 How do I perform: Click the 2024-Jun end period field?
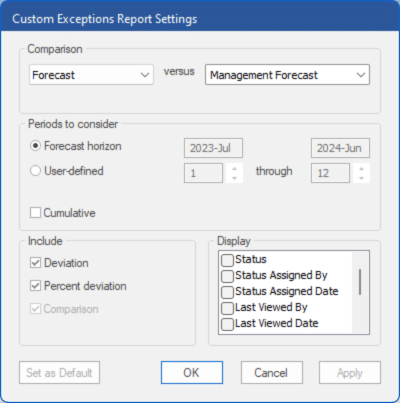point(340,148)
